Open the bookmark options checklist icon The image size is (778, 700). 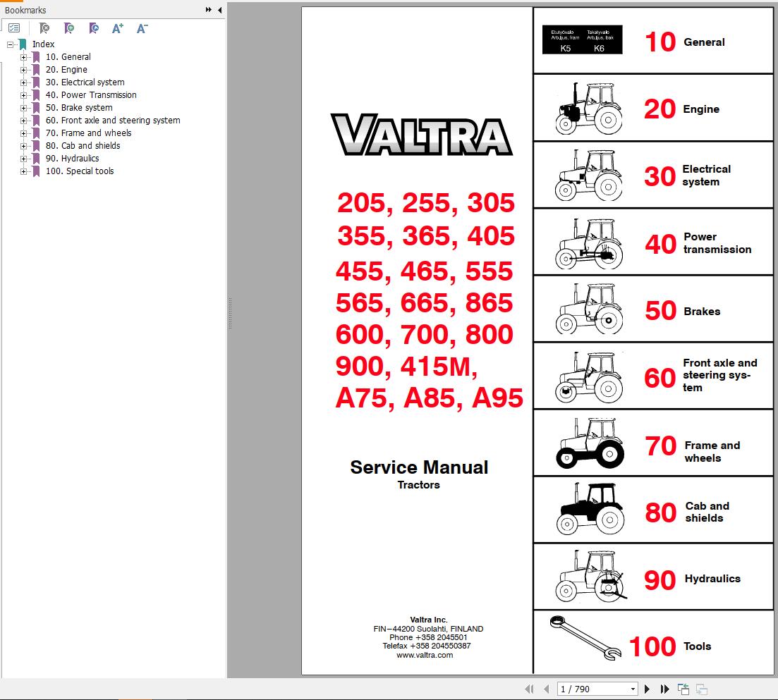pos(14,28)
